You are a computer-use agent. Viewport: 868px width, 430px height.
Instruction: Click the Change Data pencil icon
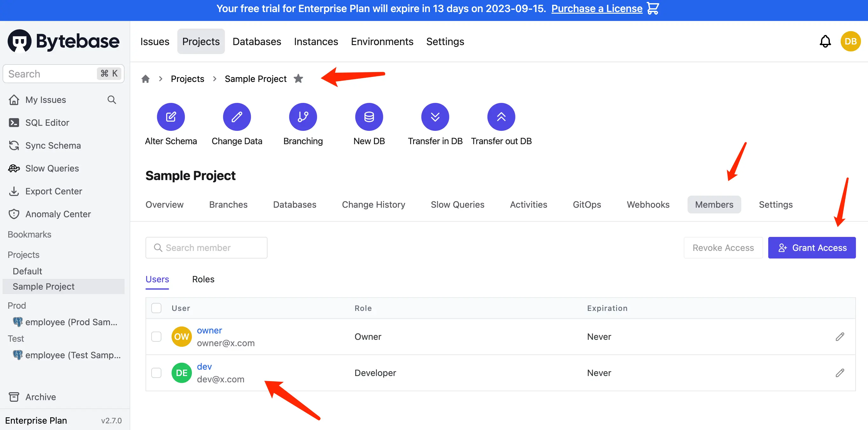point(237,117)
